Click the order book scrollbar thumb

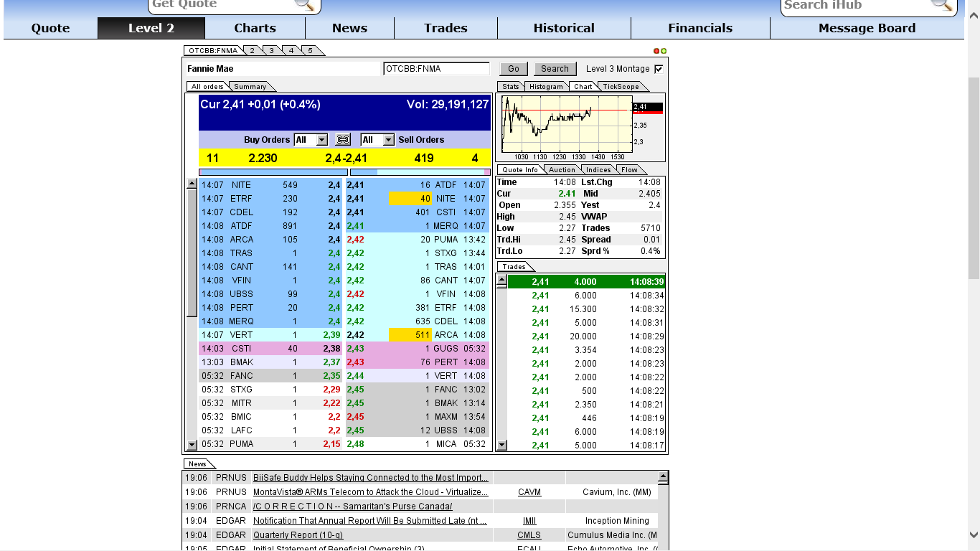click(x=192, y=253)
